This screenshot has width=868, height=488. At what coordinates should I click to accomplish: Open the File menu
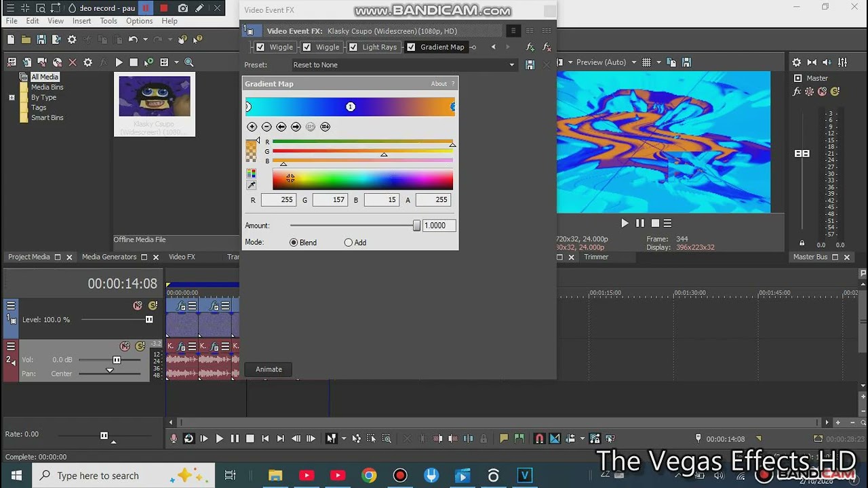coord(12,21)
